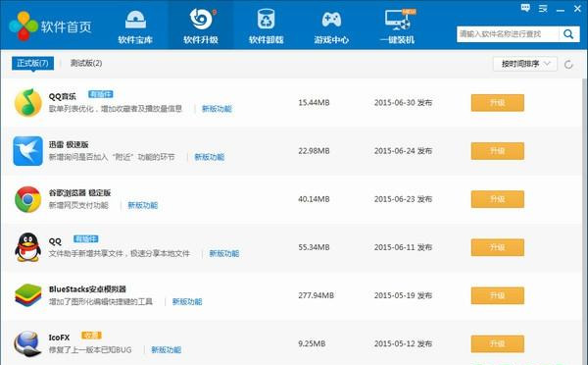The image size is (588, 365).
Task: Click the 22.98MB size value
Action: (314, 151)
